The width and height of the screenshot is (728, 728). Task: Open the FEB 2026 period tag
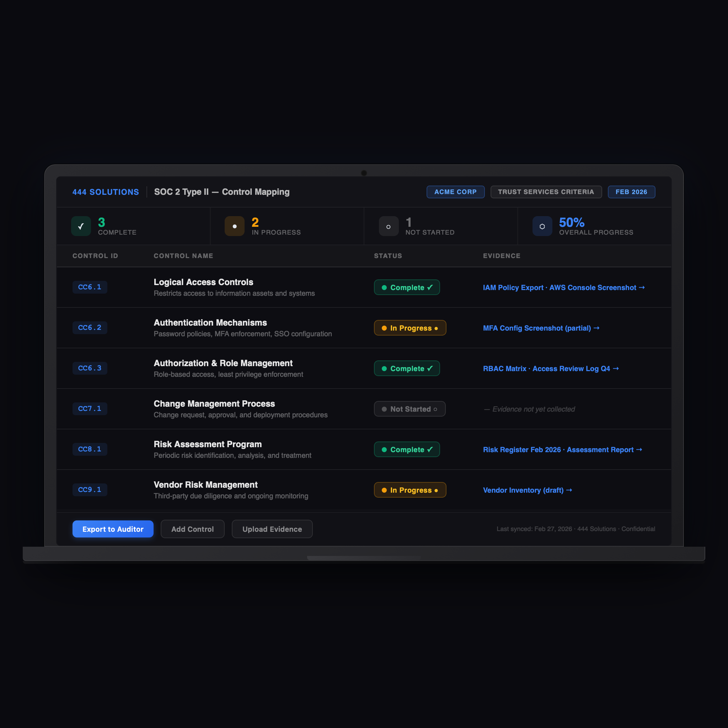click(x=631, y=192)
